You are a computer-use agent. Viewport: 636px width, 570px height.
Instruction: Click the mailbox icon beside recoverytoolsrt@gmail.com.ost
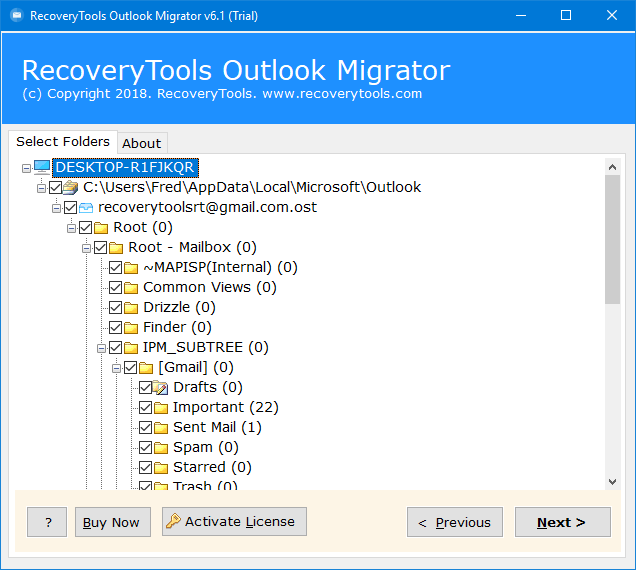click(x=86, y=208)
